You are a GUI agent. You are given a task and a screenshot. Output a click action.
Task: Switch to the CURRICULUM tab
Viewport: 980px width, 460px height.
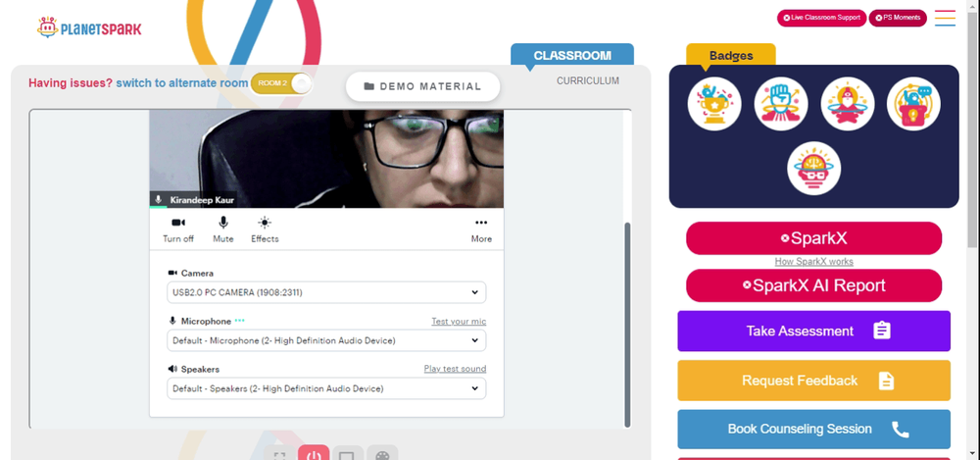point(587,80)
